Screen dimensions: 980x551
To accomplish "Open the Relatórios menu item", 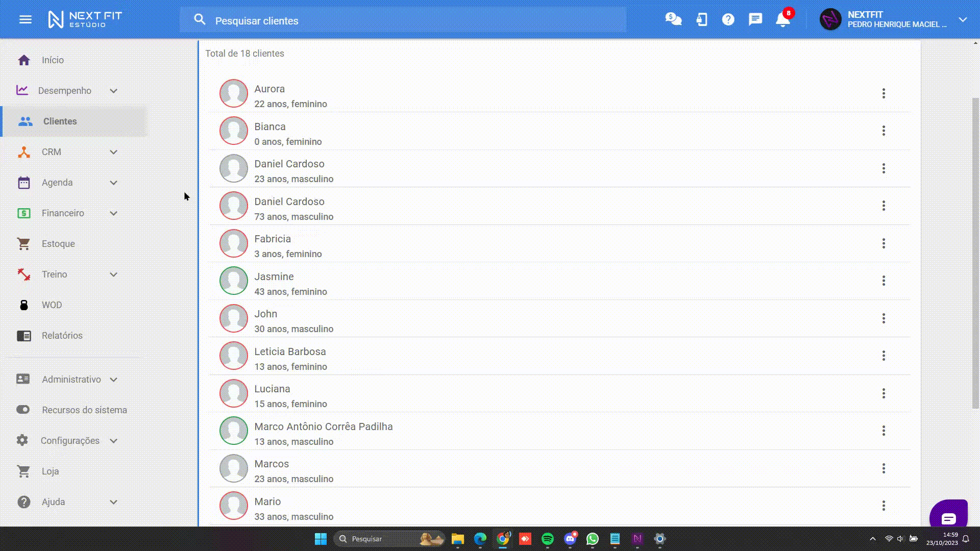I will 62,336.
